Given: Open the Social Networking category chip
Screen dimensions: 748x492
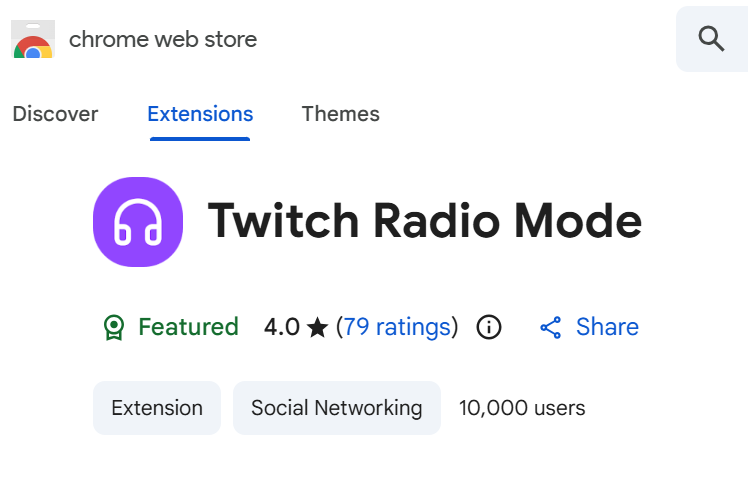Looking at the screenshot, I should (336, 408).
